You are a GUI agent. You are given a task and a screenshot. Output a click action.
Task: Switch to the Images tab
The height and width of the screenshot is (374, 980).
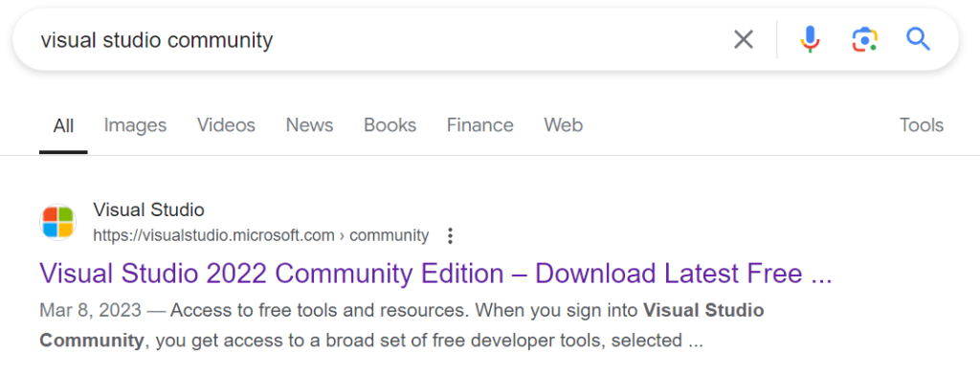(x=135, y=125)
